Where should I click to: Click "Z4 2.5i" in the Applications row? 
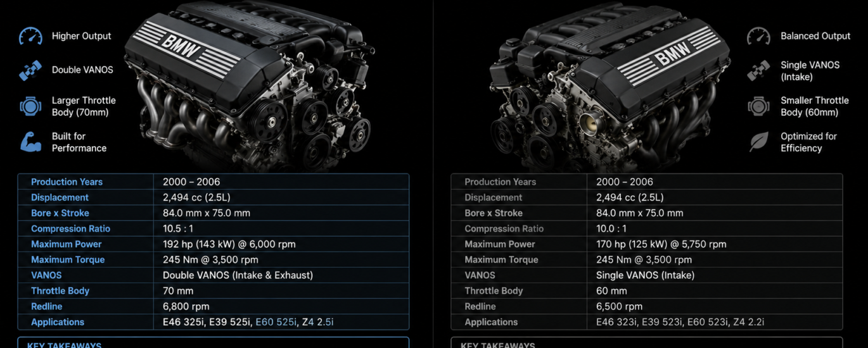click(318, 322)
